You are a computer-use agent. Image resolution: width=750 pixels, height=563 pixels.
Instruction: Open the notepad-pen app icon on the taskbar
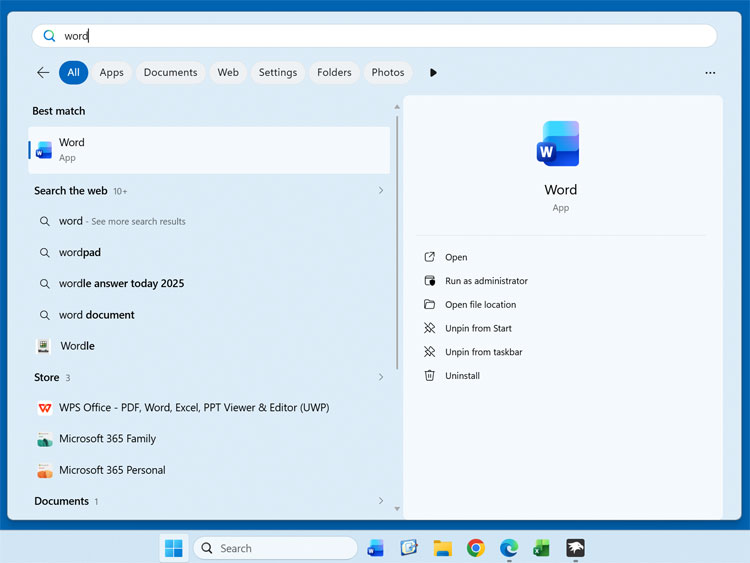409,548
